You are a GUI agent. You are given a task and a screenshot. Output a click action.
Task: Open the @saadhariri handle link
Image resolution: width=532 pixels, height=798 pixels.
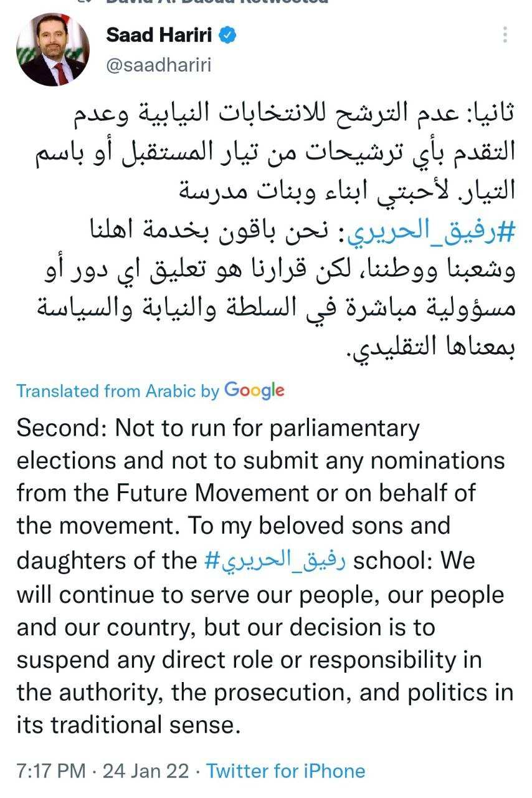[159, 65]
